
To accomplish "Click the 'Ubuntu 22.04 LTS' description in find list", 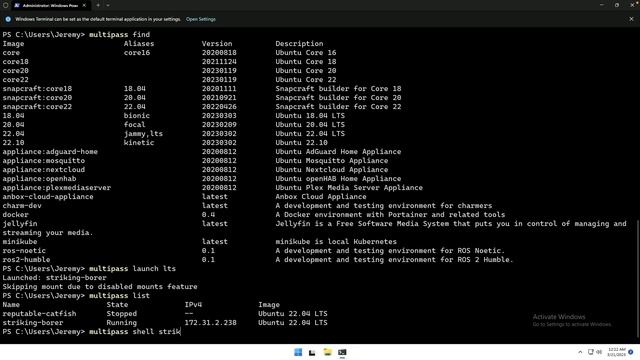I will pos(310,134).
